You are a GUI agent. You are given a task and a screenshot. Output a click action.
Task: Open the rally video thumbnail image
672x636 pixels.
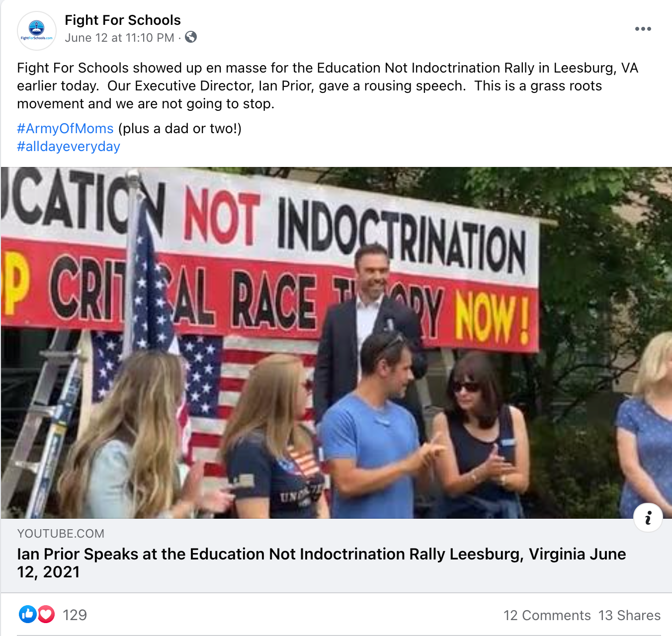pos(336,343)
